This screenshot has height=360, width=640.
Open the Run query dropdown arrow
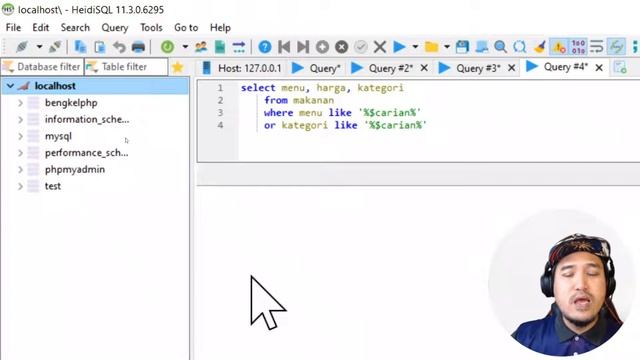(x=415, y=47)
